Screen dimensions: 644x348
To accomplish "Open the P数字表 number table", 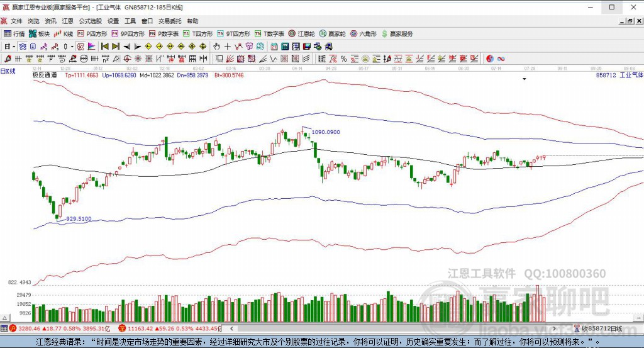I will pyautogui.click(x=164, y=34).
